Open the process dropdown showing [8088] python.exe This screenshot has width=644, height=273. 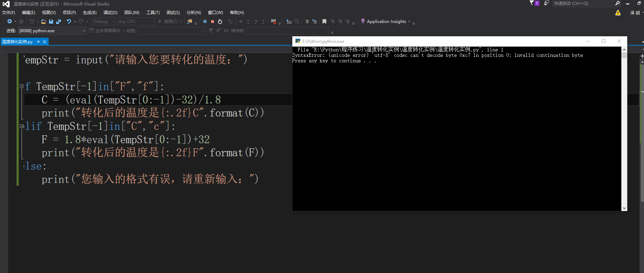[x=52, y=31]
